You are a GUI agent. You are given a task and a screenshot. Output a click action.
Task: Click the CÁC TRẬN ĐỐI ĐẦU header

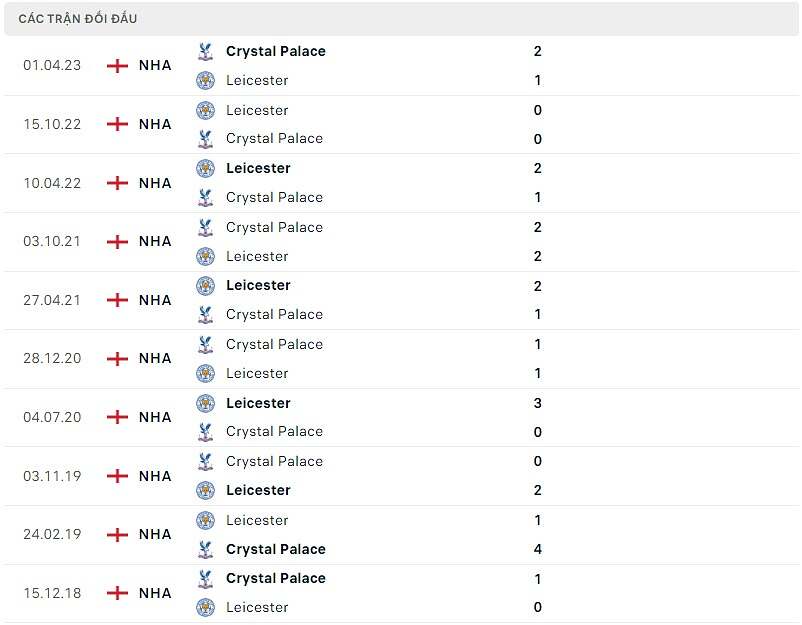coord(78,19)
